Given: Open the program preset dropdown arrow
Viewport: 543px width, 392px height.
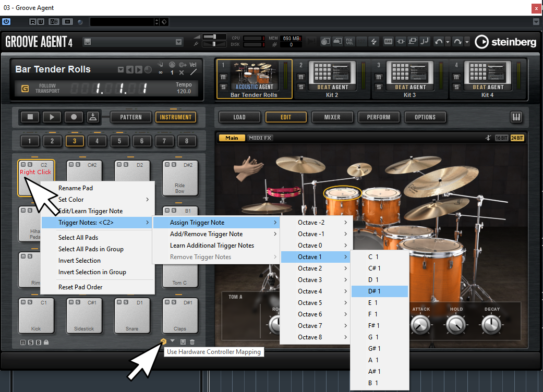Looking at the screenshot, I should (179, 42).
